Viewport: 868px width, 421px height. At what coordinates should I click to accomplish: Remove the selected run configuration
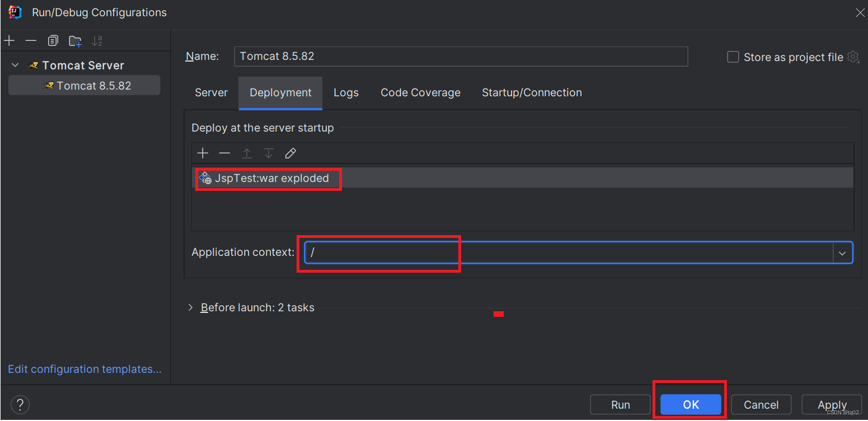pyautogui.click(x=31, y=41)
